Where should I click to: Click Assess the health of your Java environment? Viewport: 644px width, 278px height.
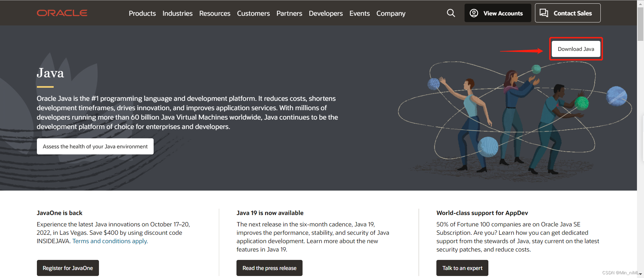click(95, 146)
